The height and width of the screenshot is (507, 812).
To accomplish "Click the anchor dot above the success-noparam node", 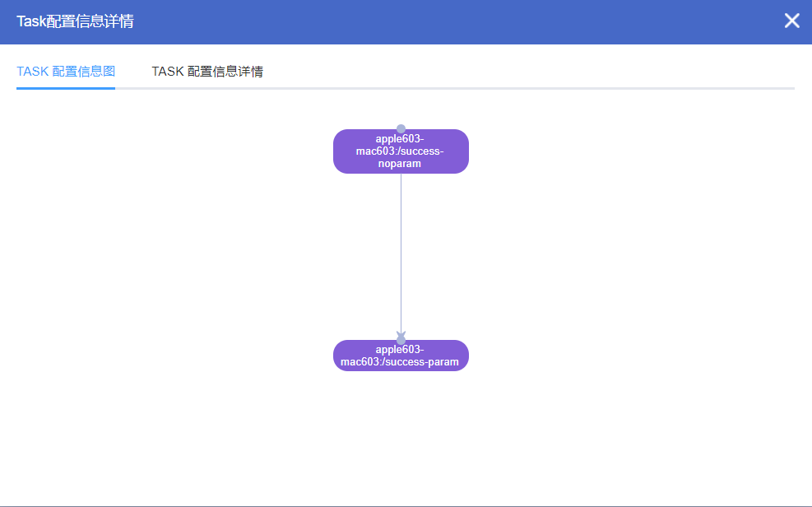I will point(401,128).
